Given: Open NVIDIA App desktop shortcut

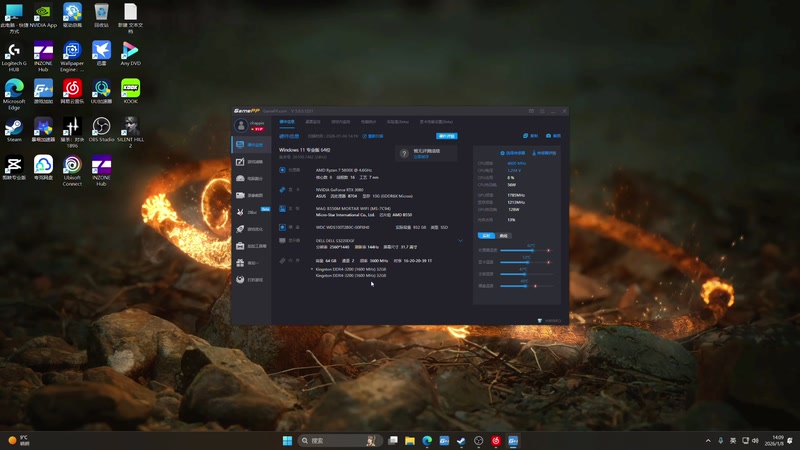Looking at the screenshot, I should coord(43,15).
